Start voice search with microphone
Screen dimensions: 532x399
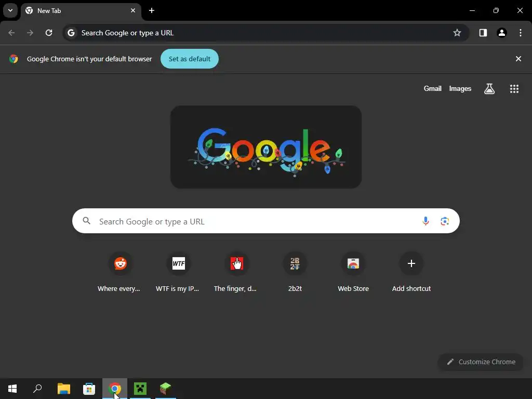pyautogui.click(x=425, y=221)
